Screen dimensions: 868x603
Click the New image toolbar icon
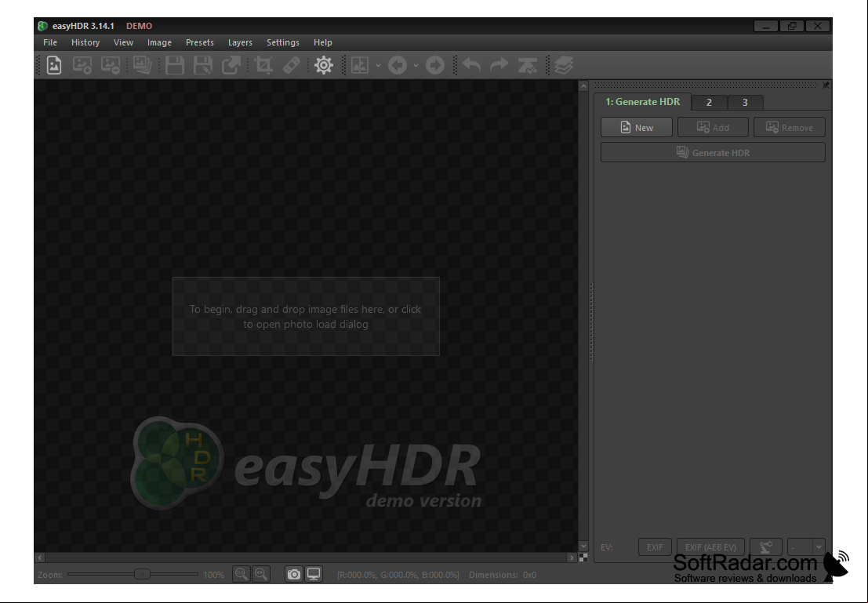tap(53, 65)
